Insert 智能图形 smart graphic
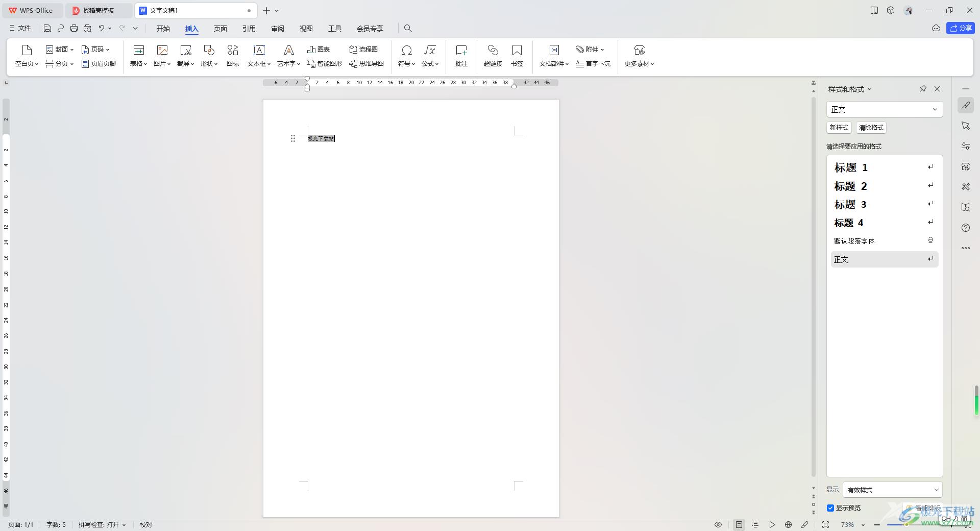Image resolution: width=980 pixels, height=531 pixels. pyautogui.click(x=325, y=64)
